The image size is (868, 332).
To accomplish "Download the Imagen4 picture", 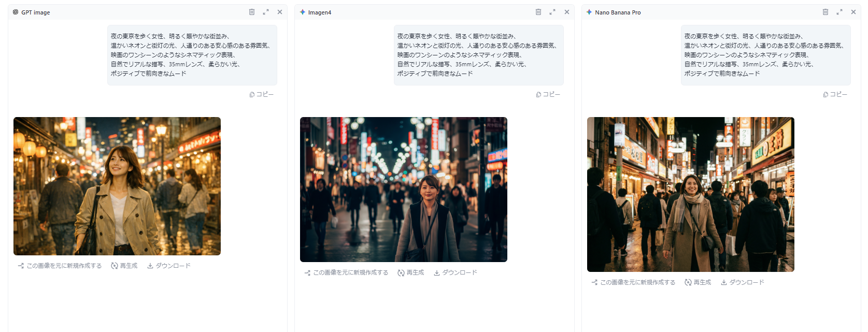I will [x=456, y=272].
